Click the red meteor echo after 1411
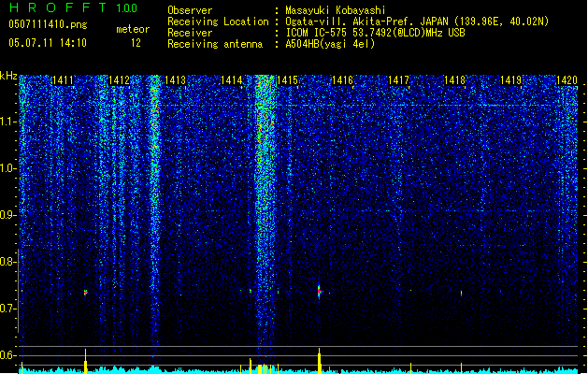This screenshot has width=588, height=374. coord(85,293)
